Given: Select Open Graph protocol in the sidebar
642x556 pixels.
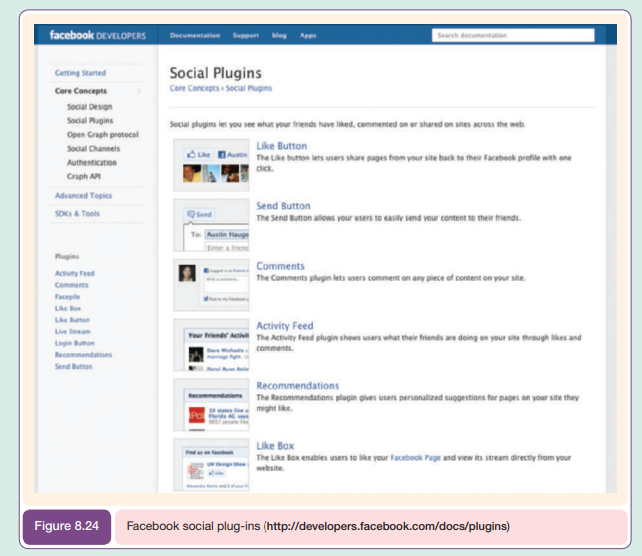Looking at the screenshot, I should tap(103, 133).
